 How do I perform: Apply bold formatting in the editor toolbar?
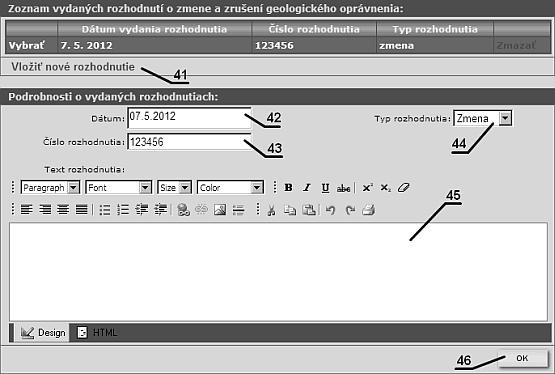[288, 188]
